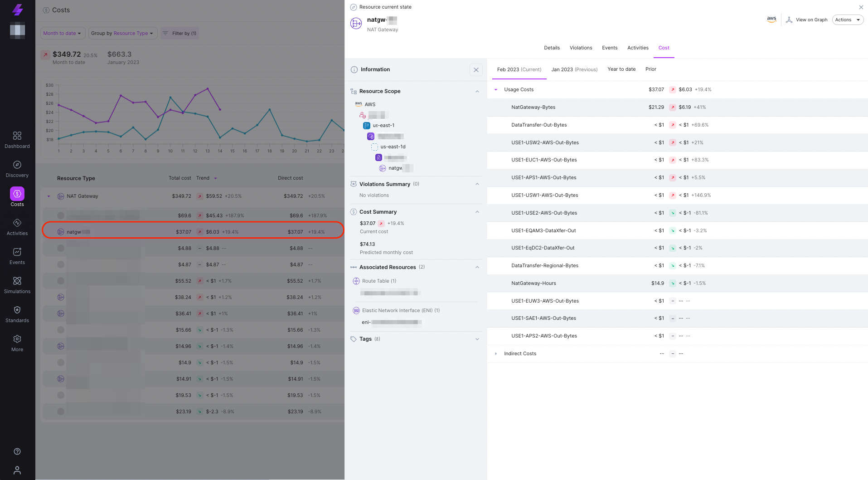Open the Jan 2023 (Previous) tab
Viewport: 868px width, 480px height.
pos(574,69)
